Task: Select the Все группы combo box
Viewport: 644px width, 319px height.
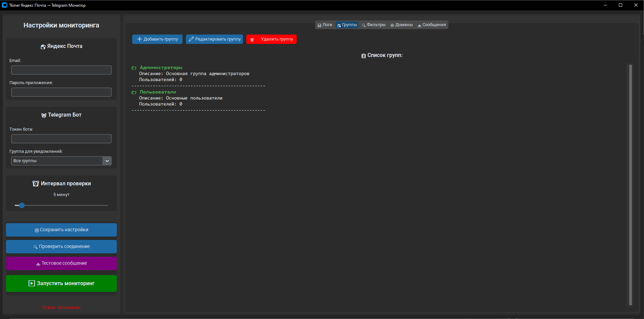Action: 56,161
